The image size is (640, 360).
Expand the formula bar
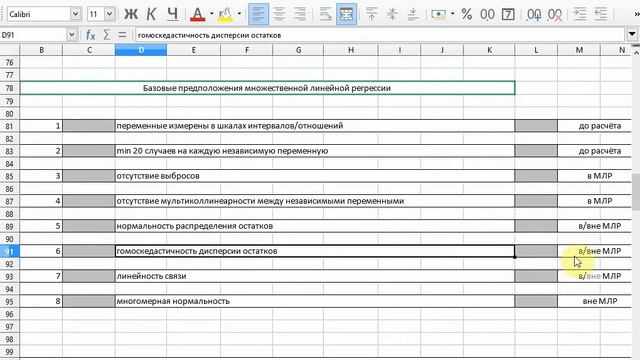632,35
